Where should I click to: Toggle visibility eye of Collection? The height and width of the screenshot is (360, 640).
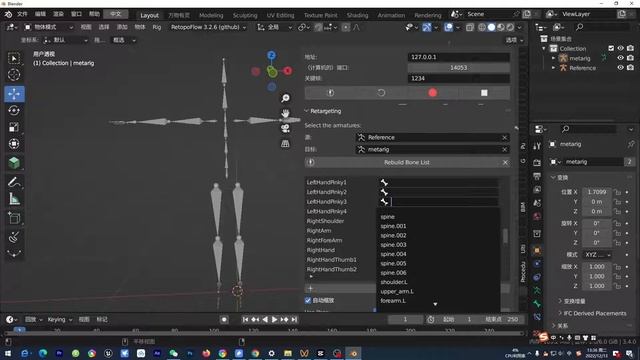[620, 48]
